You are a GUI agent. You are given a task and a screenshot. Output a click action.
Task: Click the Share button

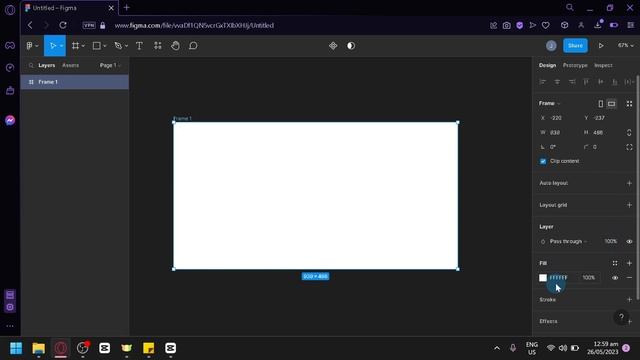[x=576, y=46]
